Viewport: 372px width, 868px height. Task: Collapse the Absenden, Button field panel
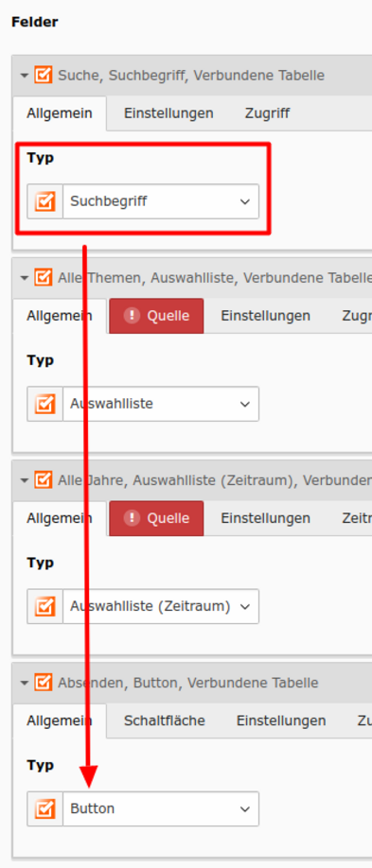click(24, 683)
